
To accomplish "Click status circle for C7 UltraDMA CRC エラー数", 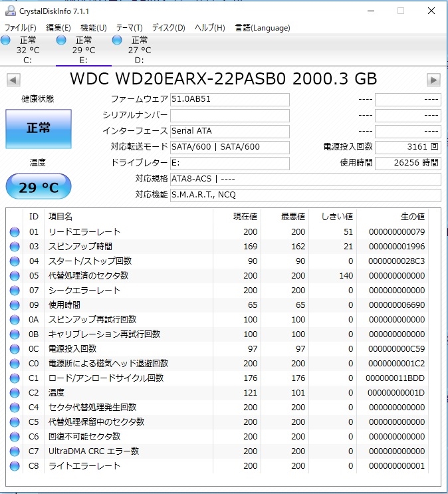I will 15,451.
